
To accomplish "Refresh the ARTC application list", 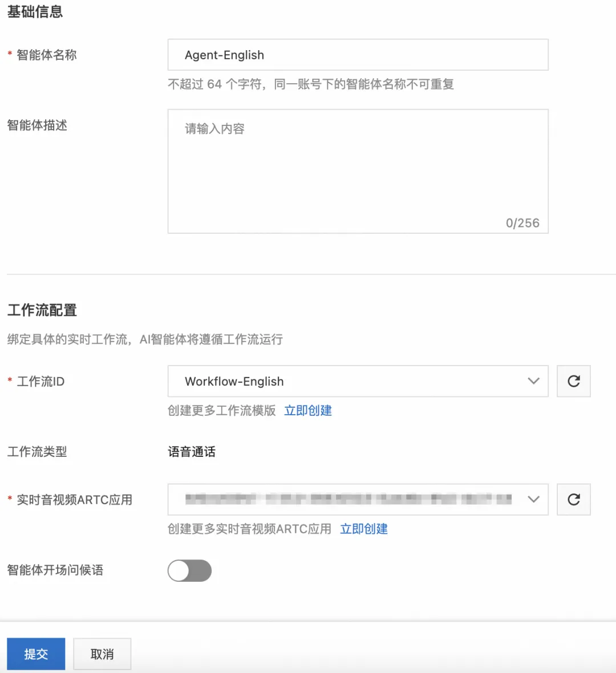I will [x=573, y=499].
